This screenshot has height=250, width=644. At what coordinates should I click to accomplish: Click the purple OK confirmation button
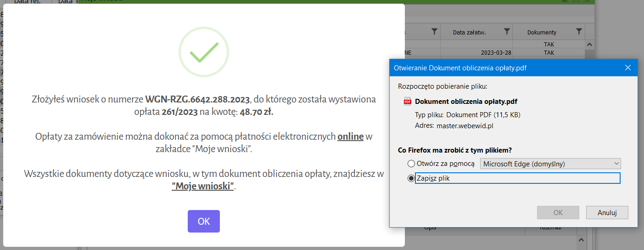[203, 221]
